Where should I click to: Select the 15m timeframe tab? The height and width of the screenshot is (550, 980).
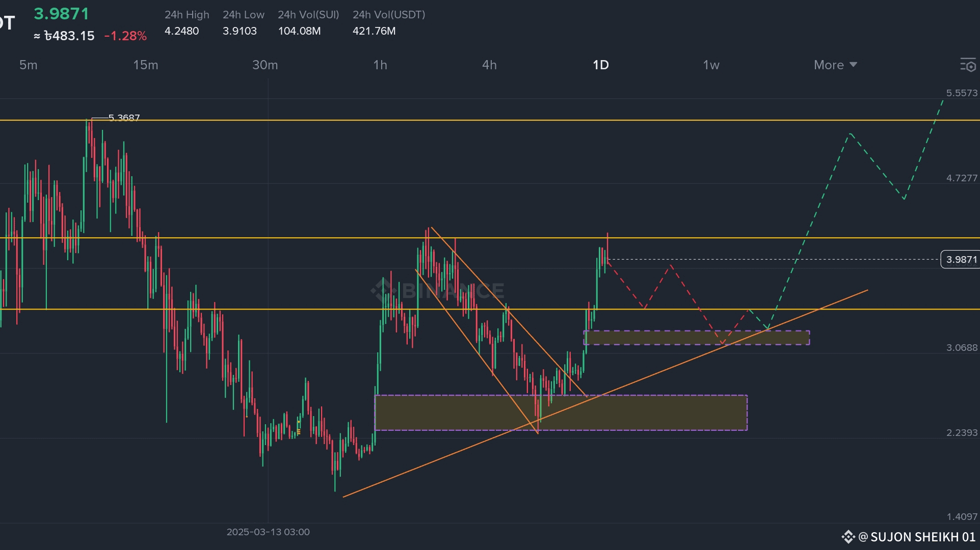point(145,65)
